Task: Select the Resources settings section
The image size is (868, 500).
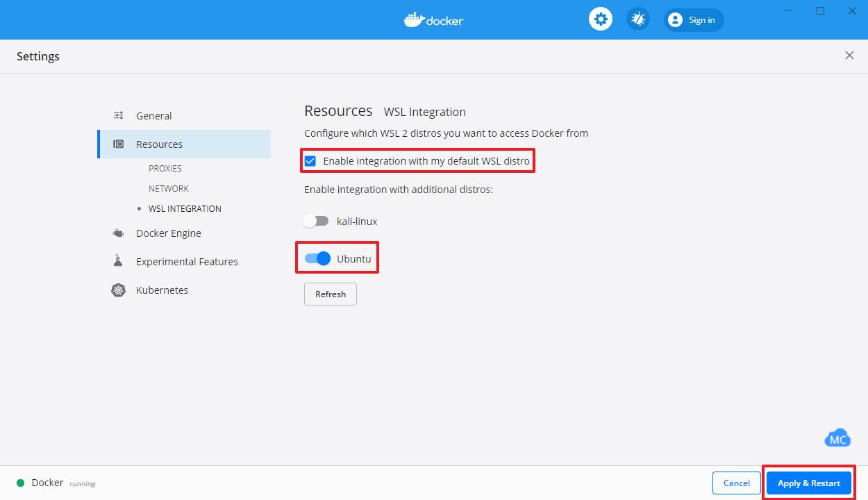Action: coord(184,144)
